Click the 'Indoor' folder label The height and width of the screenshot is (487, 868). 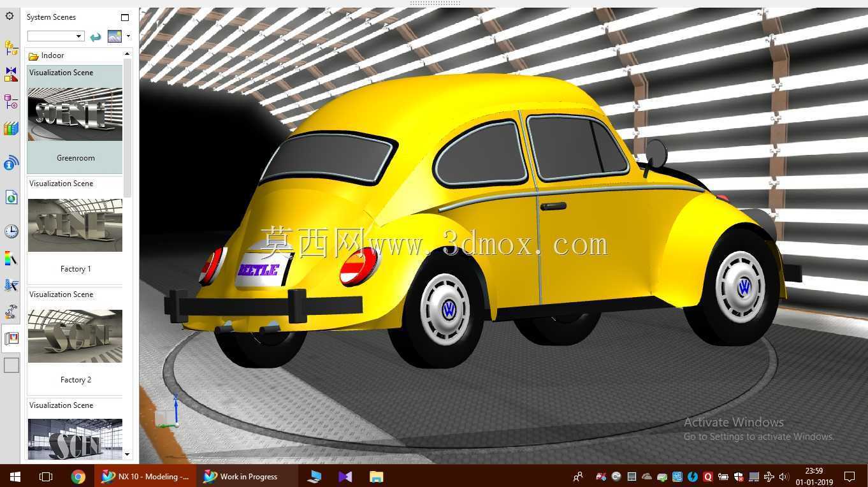(x=52, y=56)
